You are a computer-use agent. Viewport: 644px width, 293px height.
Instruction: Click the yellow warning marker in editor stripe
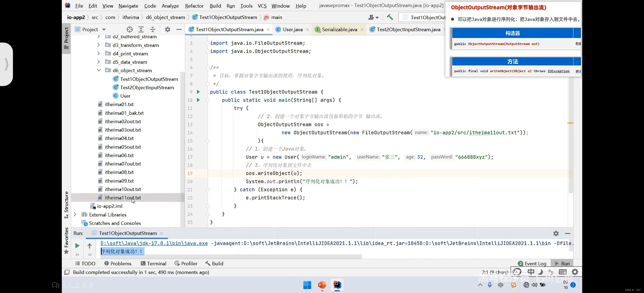tap(570, 123)
